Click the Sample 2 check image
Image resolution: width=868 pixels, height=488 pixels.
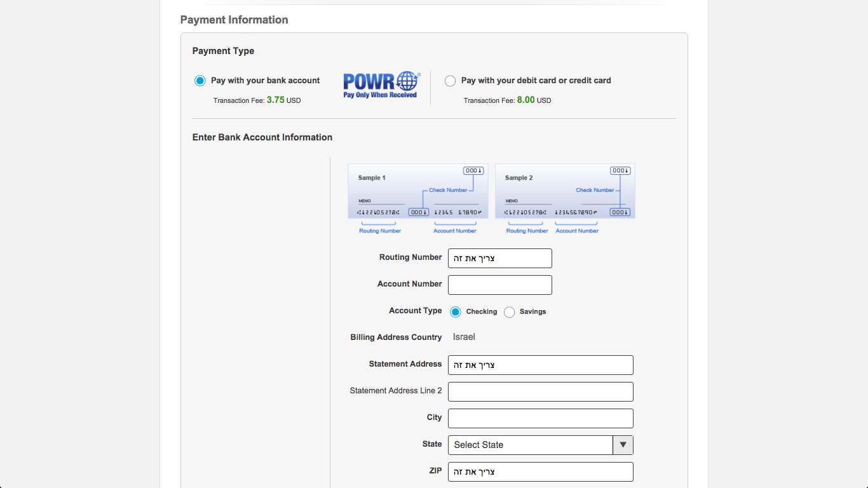(x=565, y=191)
